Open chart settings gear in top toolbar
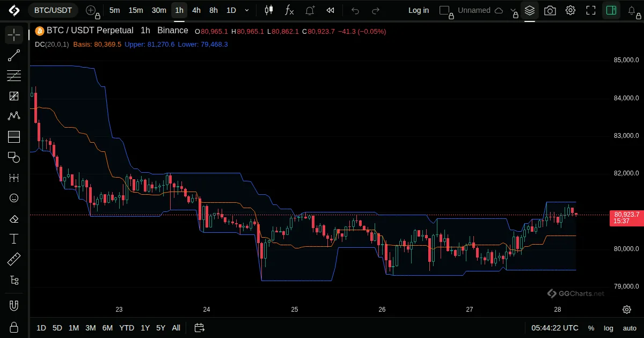 tap(570, 10)
